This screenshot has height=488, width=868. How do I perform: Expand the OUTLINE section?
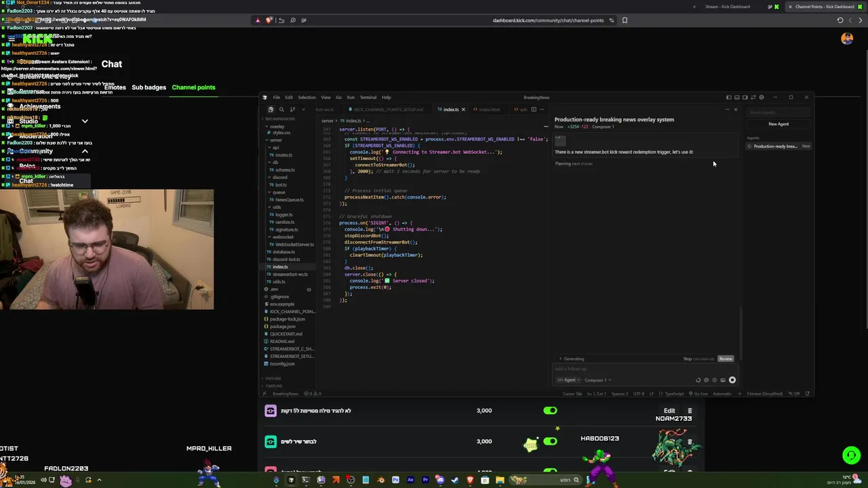click(273, 378)
